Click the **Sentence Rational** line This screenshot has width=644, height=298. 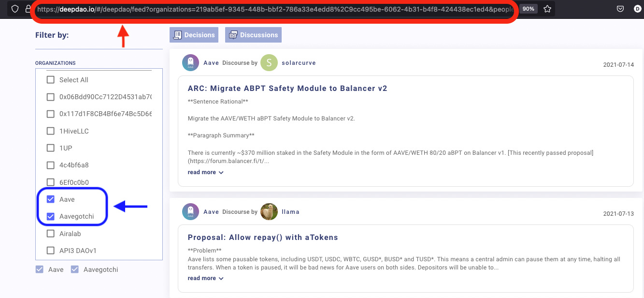[x=218, y=101]
